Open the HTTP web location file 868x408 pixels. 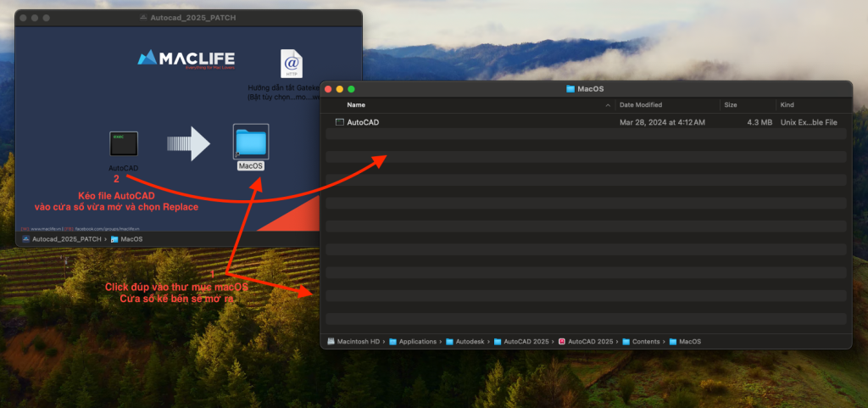click(x=292, y=64)
